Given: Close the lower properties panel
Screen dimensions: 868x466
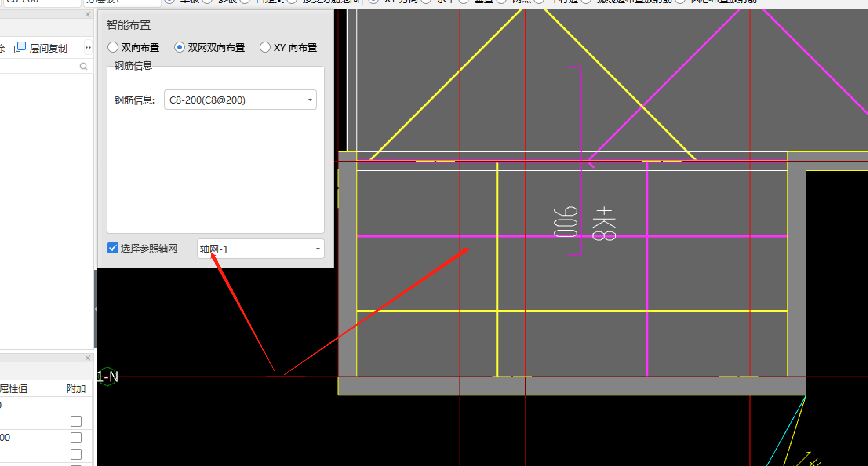Looking at the screenshot, I should click(88, 358).
